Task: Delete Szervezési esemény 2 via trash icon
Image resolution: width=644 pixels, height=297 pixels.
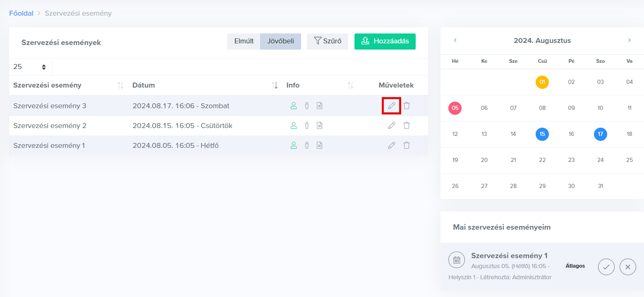Action: click(407, 126)
